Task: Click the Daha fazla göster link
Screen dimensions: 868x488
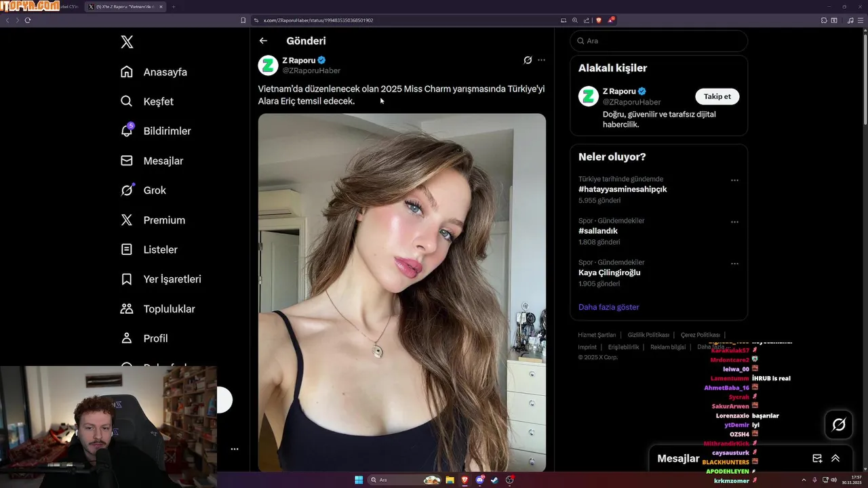Action: coord(608,307)
